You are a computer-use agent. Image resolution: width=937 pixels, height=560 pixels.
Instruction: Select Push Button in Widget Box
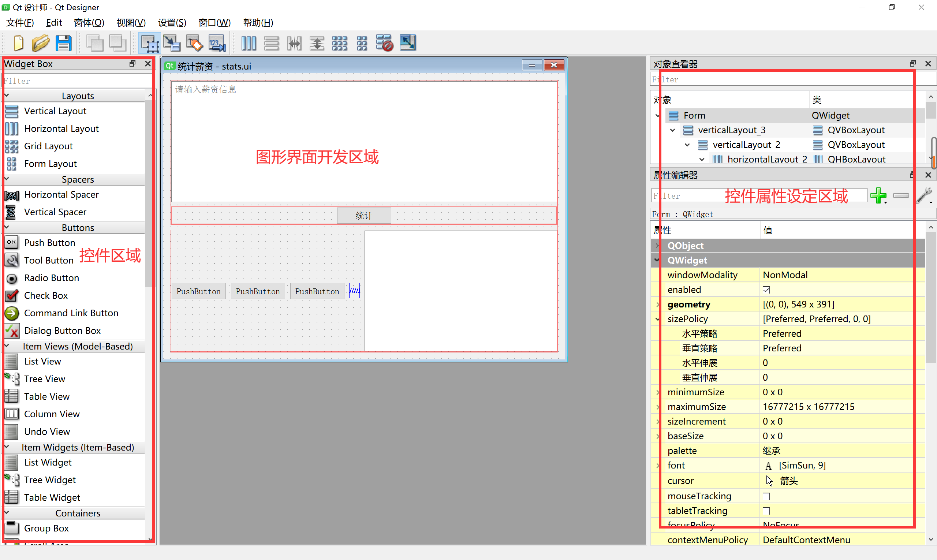click(x=49, y=243)
